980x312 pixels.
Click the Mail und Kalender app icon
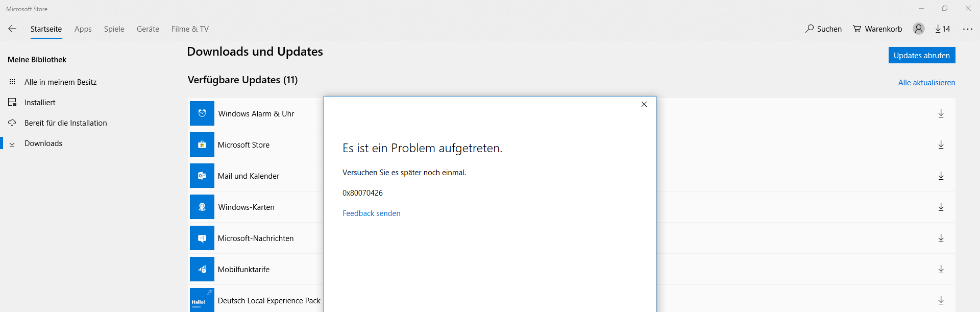pyautogui.click(x=202, y=176)
